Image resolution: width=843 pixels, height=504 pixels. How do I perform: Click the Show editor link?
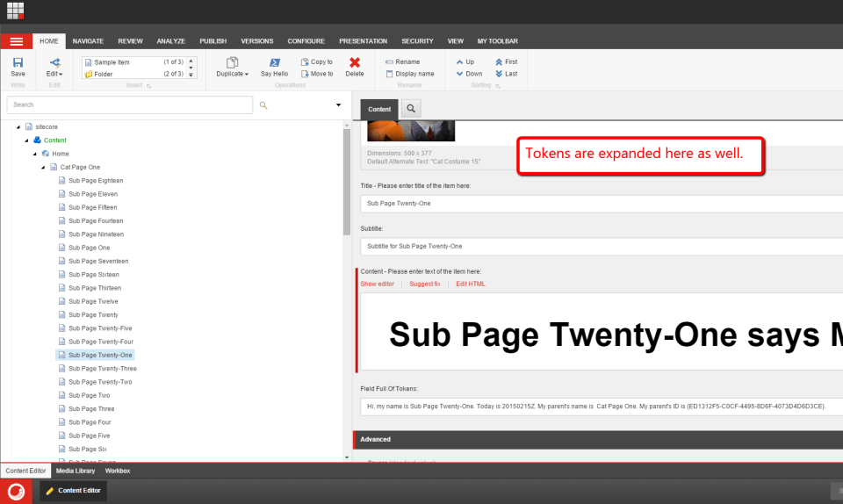(377, 284)
